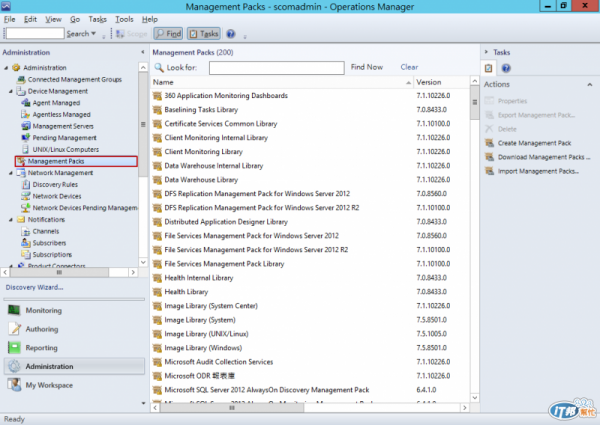Open the Search dropdown arrow

(93, 34)
